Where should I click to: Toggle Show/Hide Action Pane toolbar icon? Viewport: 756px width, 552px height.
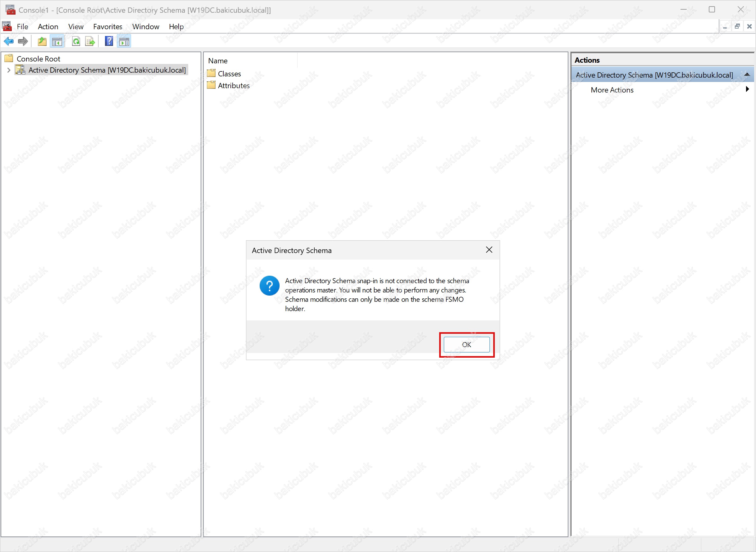click(124, 41)
